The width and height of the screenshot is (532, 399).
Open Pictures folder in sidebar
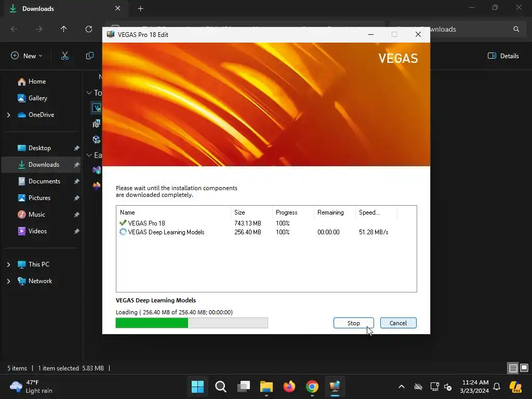coord(39,198)
